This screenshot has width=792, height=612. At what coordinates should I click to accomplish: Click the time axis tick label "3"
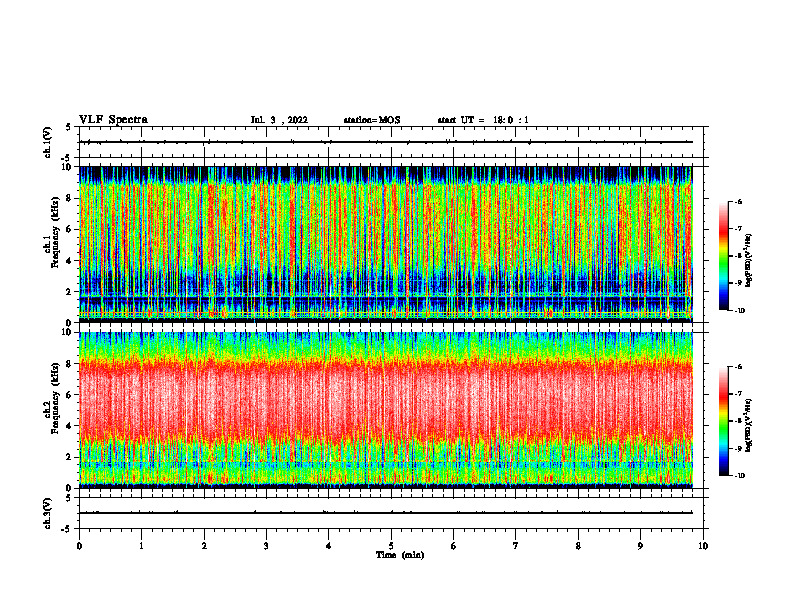click(x=266, y=546)
